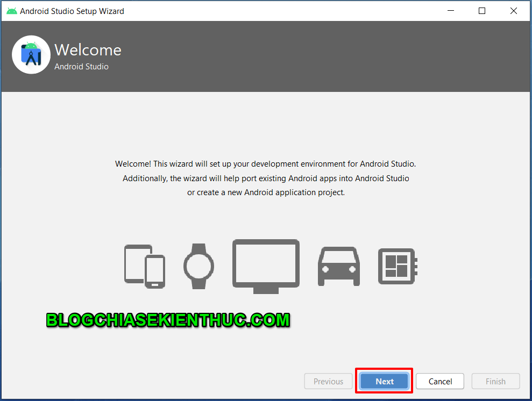The image size is (532, 401).
Task: Click the Android Studio logo in header
Action: tap(31, 55)
